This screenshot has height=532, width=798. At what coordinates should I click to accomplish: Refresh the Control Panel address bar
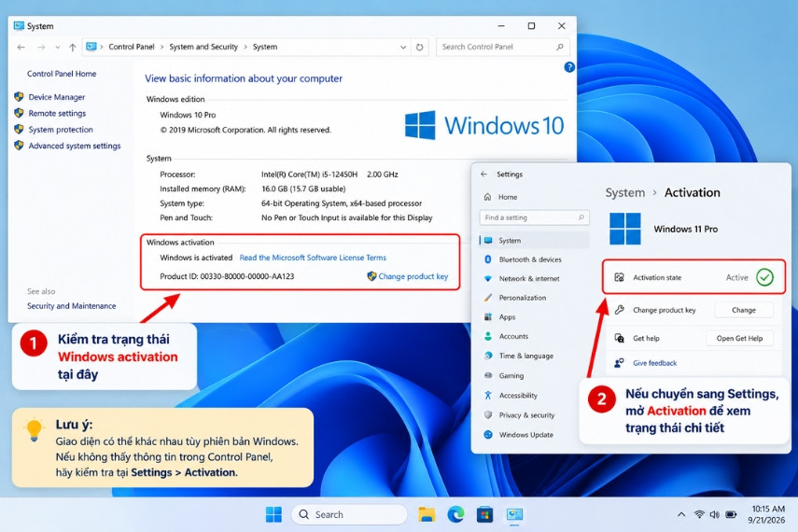click(x=419, y=47)
